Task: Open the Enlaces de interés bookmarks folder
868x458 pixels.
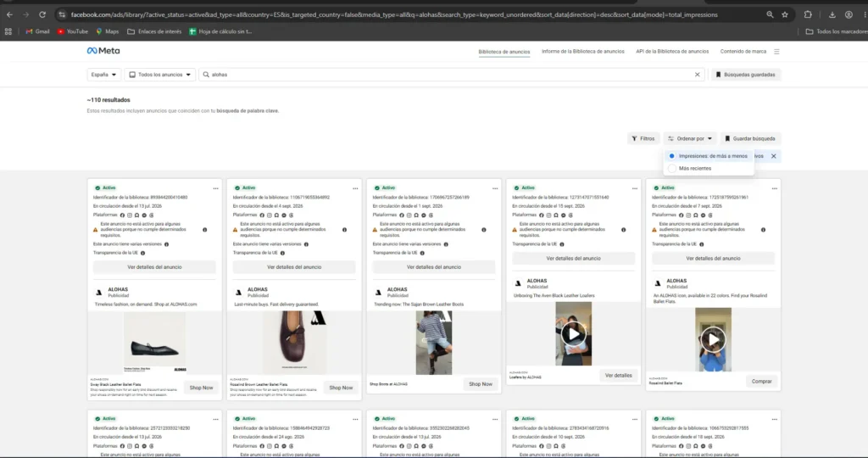Action: coord(154,31)
